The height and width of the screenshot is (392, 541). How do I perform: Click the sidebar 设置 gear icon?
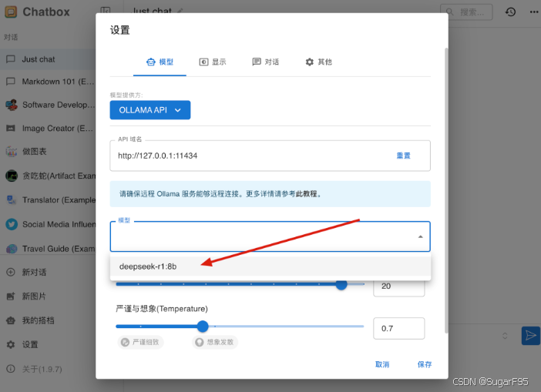(11, 344)
